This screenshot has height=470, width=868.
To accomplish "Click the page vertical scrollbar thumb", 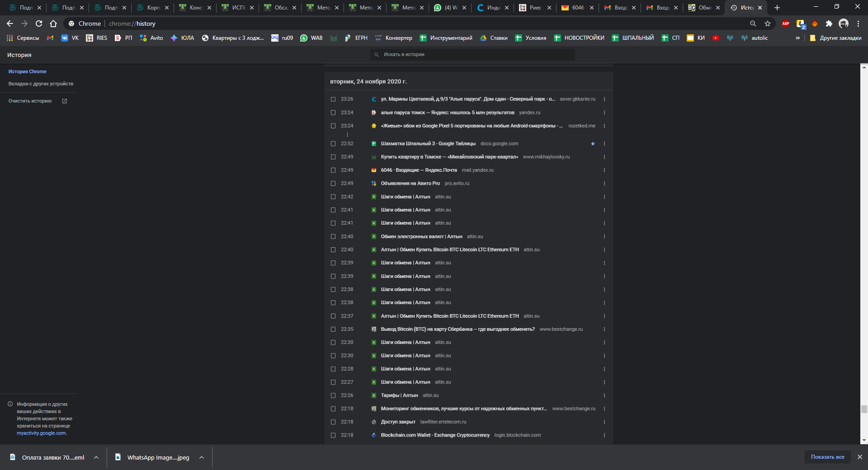I will point(864,409).
